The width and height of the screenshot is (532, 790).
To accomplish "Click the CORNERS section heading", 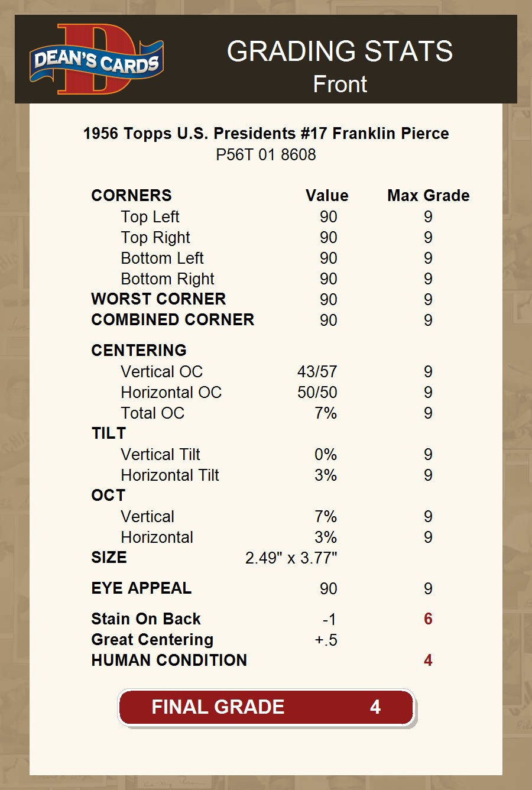I will point(131,196).
